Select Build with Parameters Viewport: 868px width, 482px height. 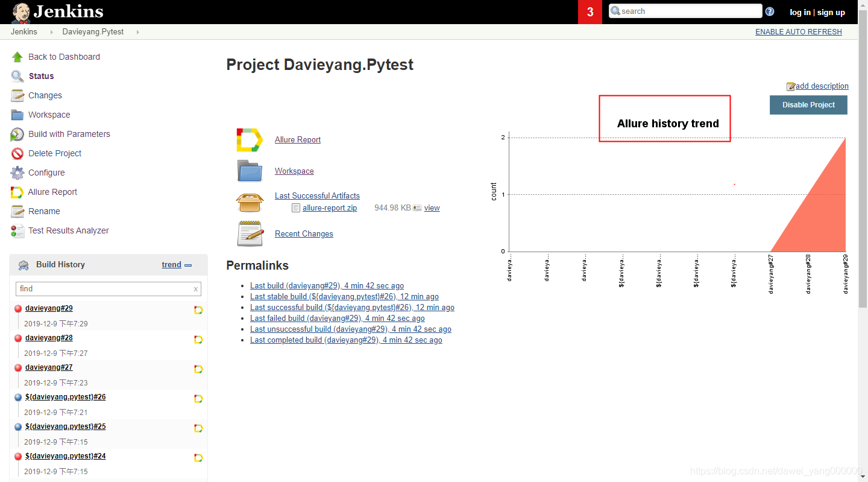pos(69,134)
